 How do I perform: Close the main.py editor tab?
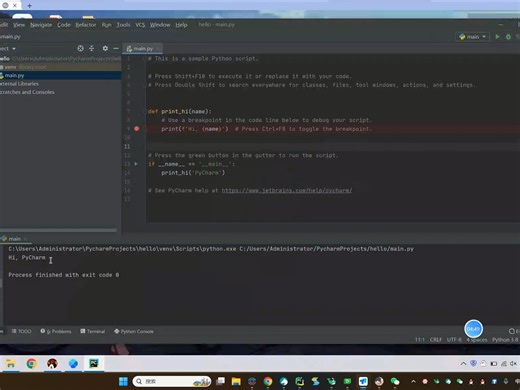point(158,49)
